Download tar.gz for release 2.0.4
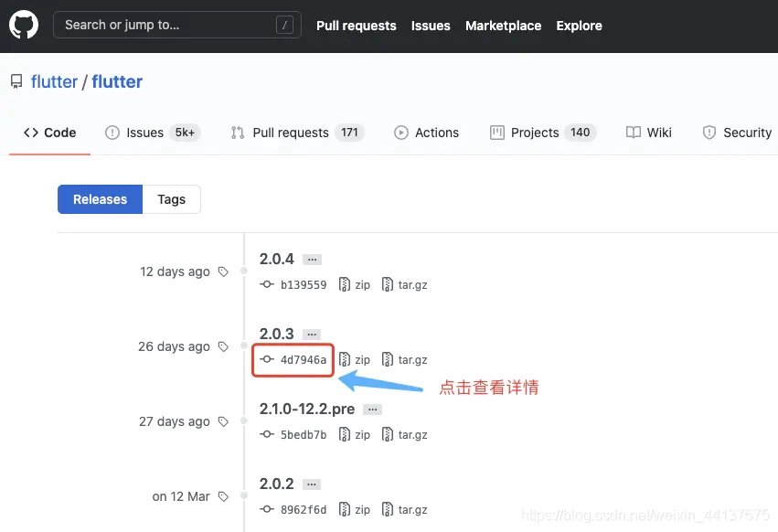The width and height of the screenshot is (778, 532). [413, 285]
